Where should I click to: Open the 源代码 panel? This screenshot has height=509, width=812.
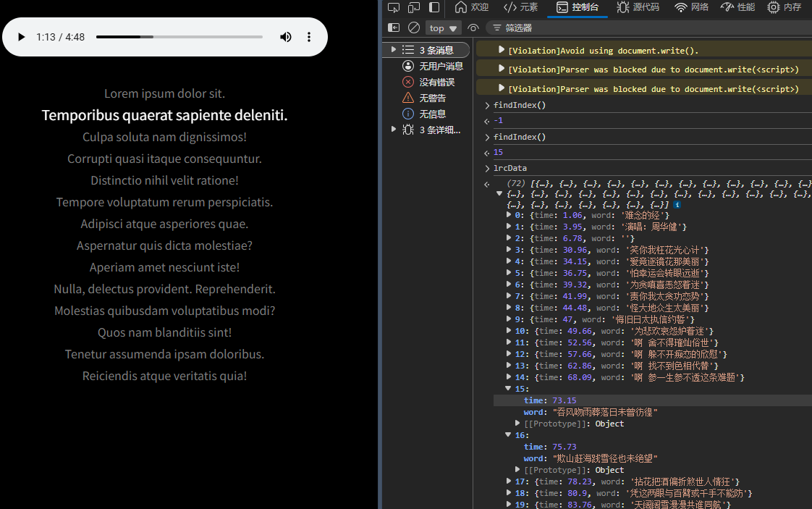click(x=638, y=7)
